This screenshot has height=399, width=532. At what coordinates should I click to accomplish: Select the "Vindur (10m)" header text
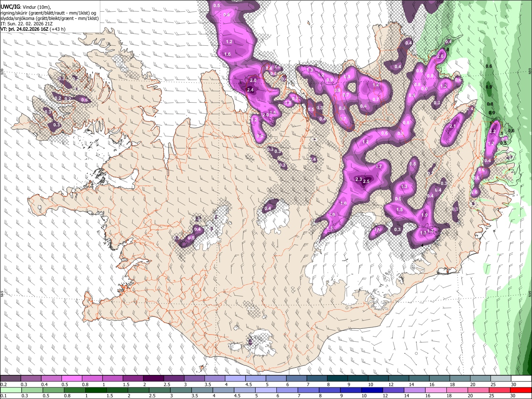click(x=36, y=7)
